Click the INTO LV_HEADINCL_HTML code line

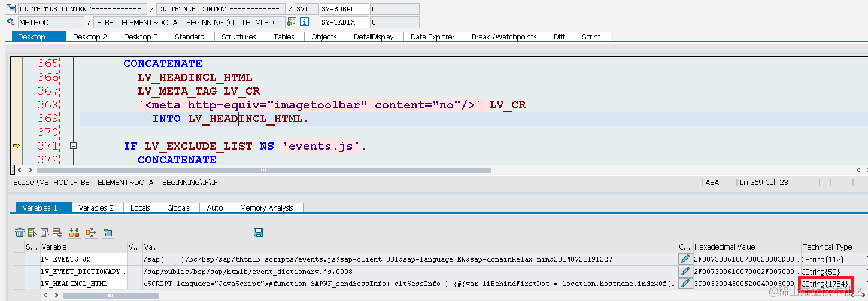coord(230,118)
